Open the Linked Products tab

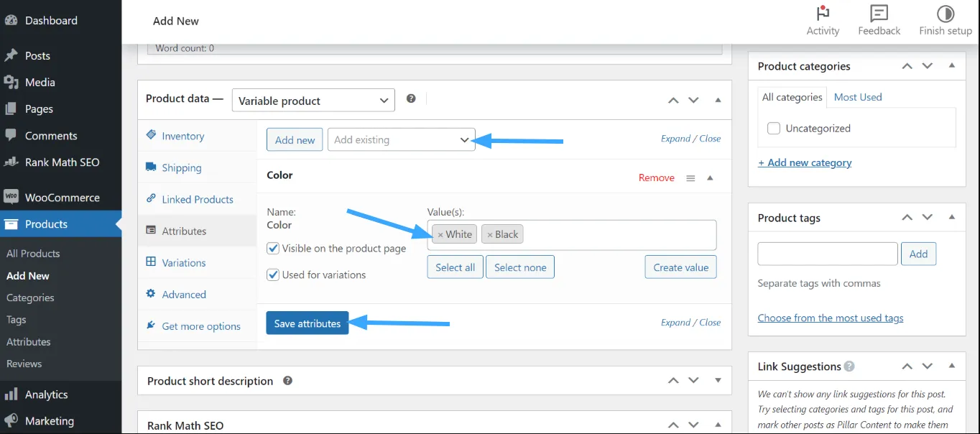click(198, 199)
